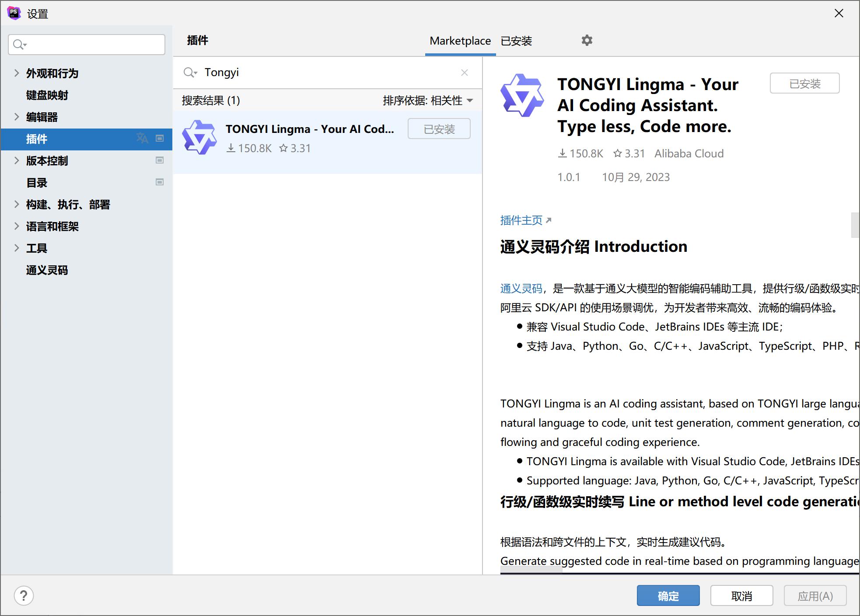This screenshot has width=860, height=616.
Task: Click the 确定 button
Action: pos(668,595)
